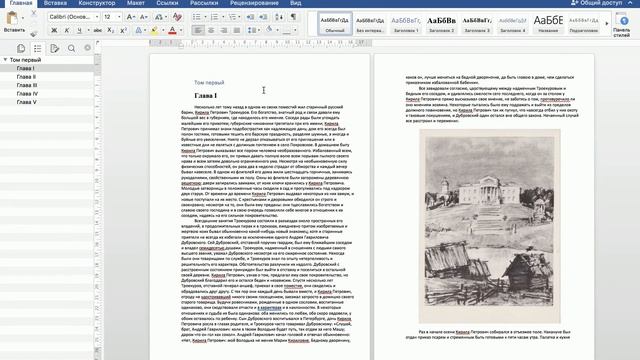Increase paragraph indent
This screenshot has height=360, width=640.
(x=263, y=17)
